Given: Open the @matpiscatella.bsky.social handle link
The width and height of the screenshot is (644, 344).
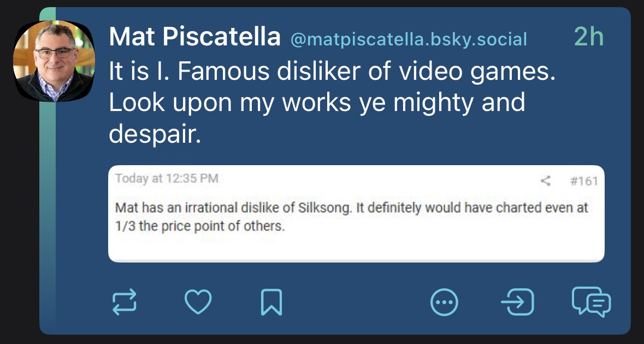Looking at the screenshot, I should (409, 39).
